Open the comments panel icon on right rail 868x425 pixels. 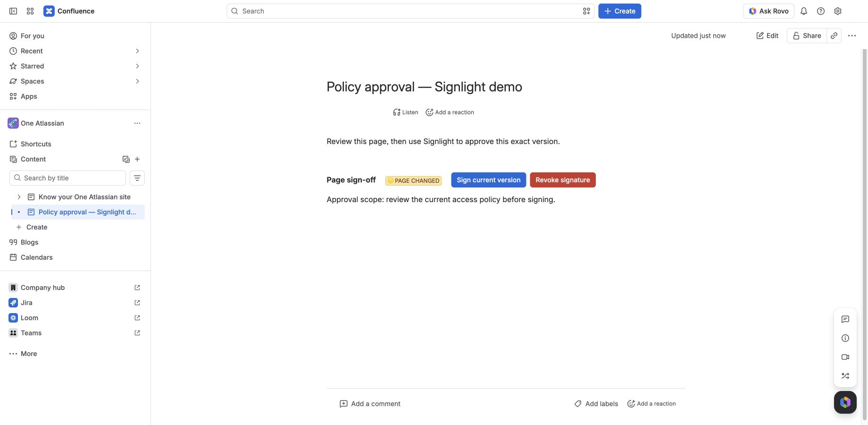(845, 319)
